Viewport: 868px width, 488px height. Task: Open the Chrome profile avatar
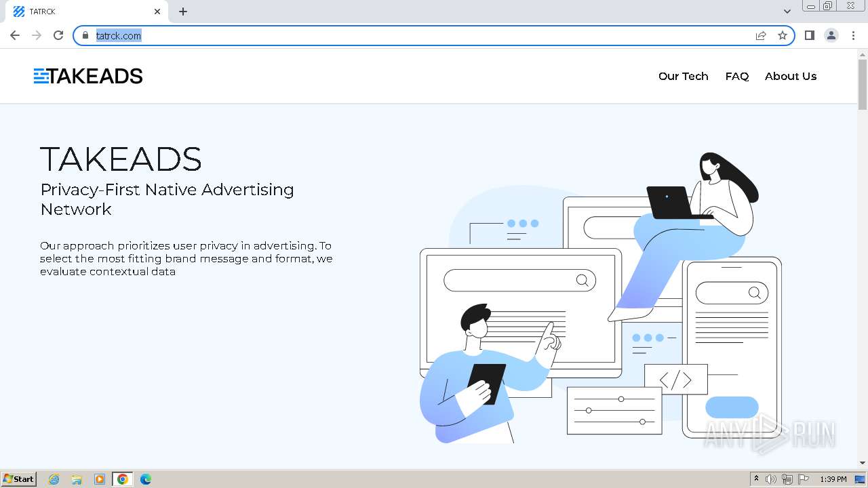(x=831, y=35)
